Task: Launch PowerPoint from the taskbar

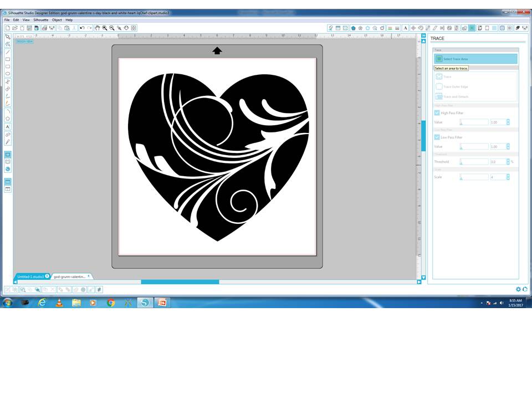Action: [x=162, y=303]
